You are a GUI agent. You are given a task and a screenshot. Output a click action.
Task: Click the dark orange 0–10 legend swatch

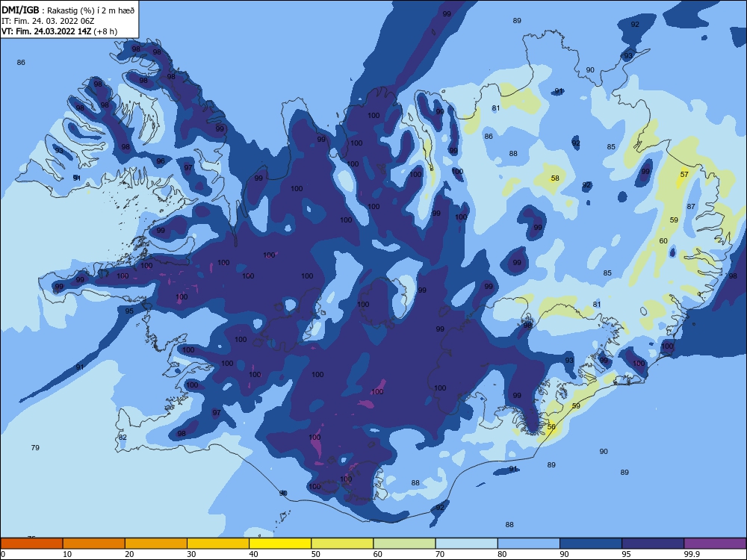(x=31, y=544)
